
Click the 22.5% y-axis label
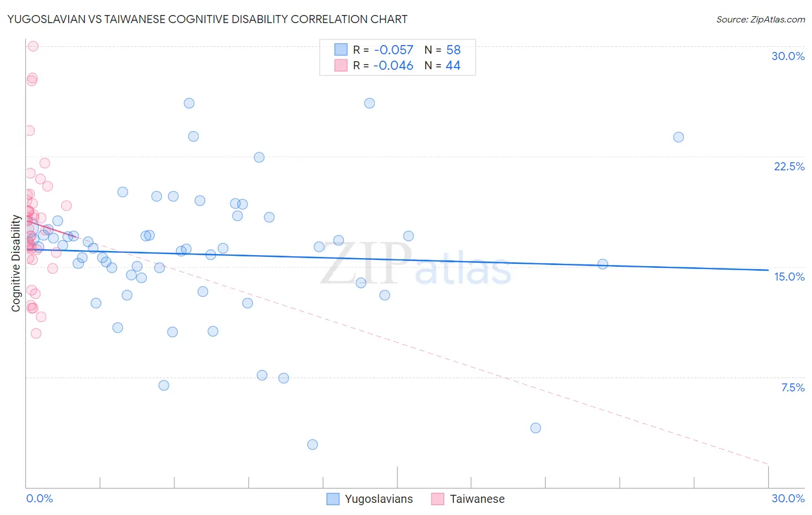789,166
